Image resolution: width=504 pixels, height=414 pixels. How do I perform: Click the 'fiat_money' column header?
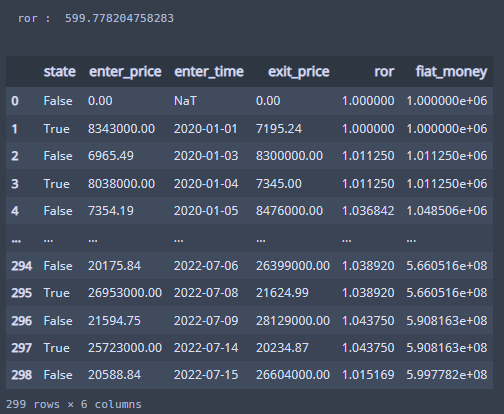[451, 72]
